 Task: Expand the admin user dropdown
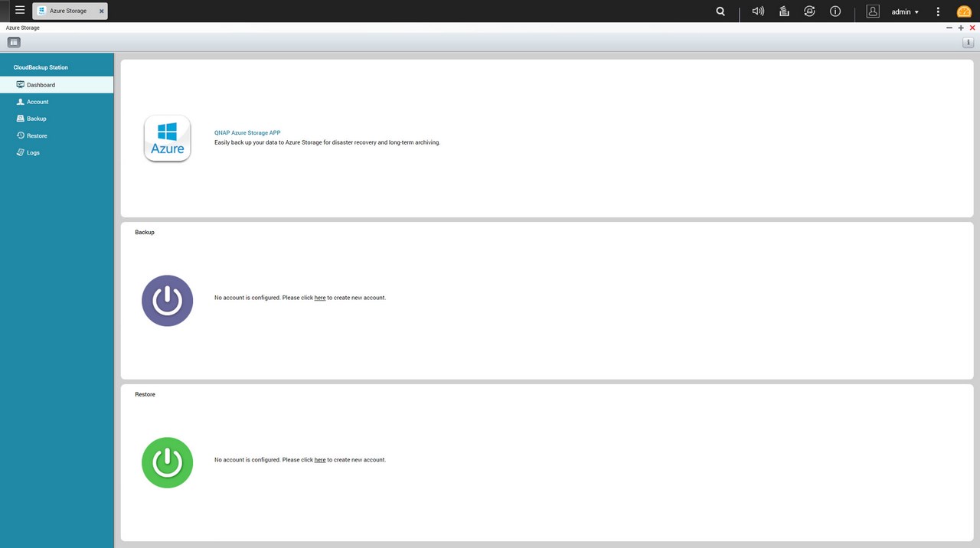tap(905, 11)
